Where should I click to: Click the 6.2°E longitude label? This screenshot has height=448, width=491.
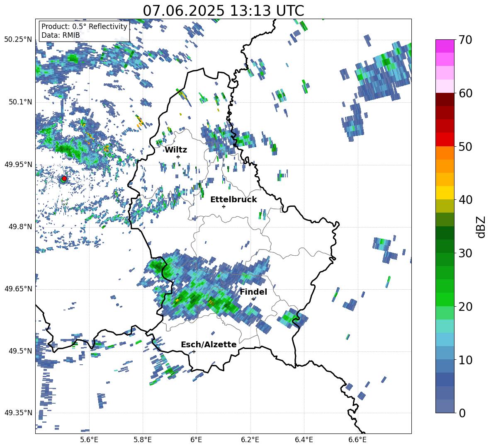pos(250,440)
